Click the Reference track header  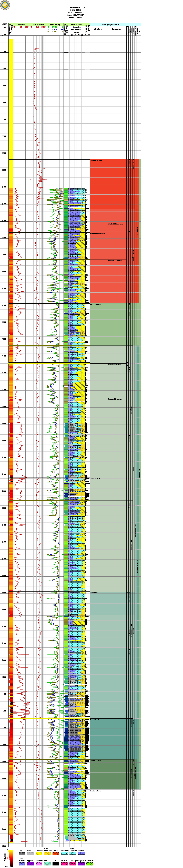pos(21,25)
